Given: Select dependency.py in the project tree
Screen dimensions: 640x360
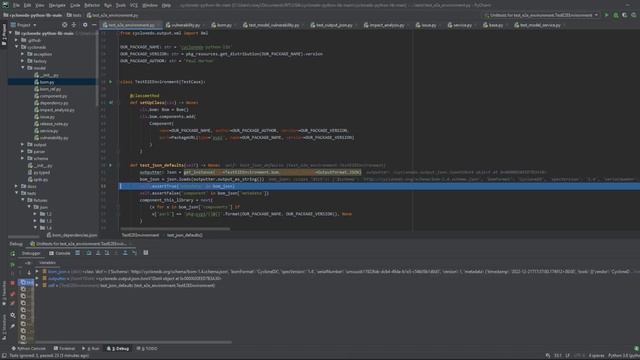Looking at the screenshot, I should pyautogui.click(x=52, y=103).
